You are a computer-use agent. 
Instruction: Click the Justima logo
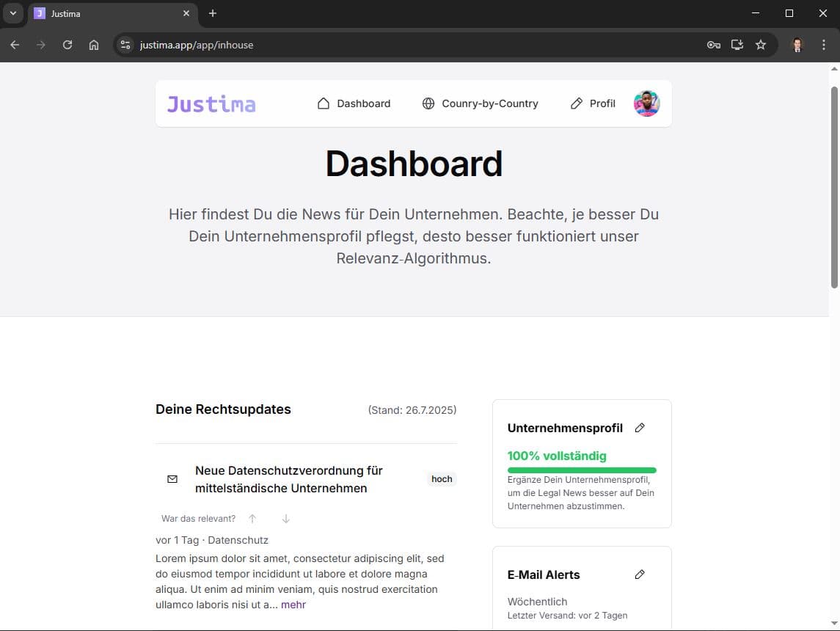(211, 103)
